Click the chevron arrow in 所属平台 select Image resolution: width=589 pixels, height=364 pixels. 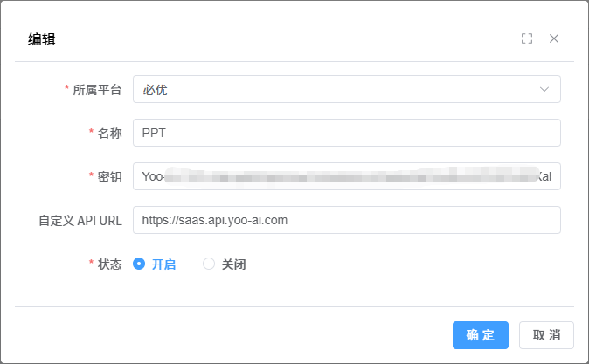point(544,89)
